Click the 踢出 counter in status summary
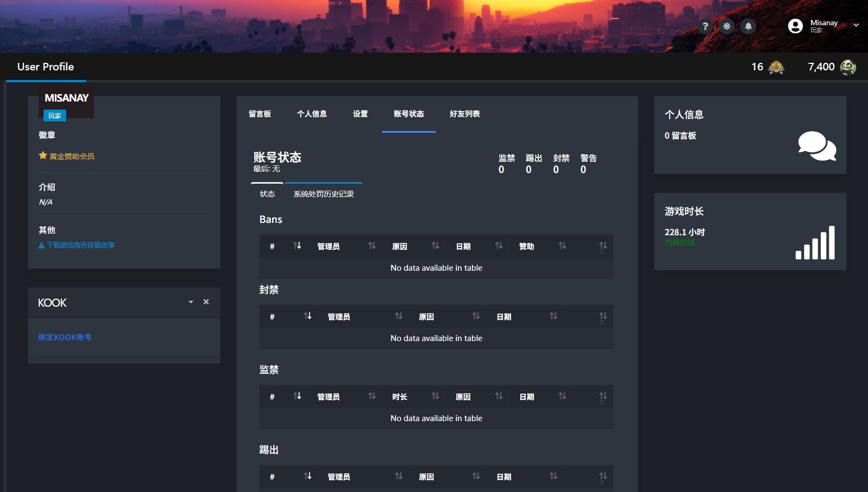The height and width of the screenshot is (492, 868). coord(534,164)
